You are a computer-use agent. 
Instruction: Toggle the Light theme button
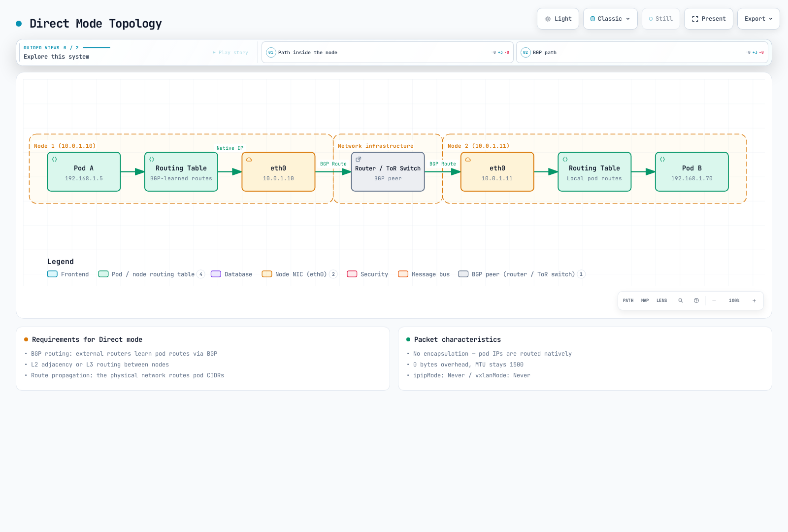tap(558, 19)
